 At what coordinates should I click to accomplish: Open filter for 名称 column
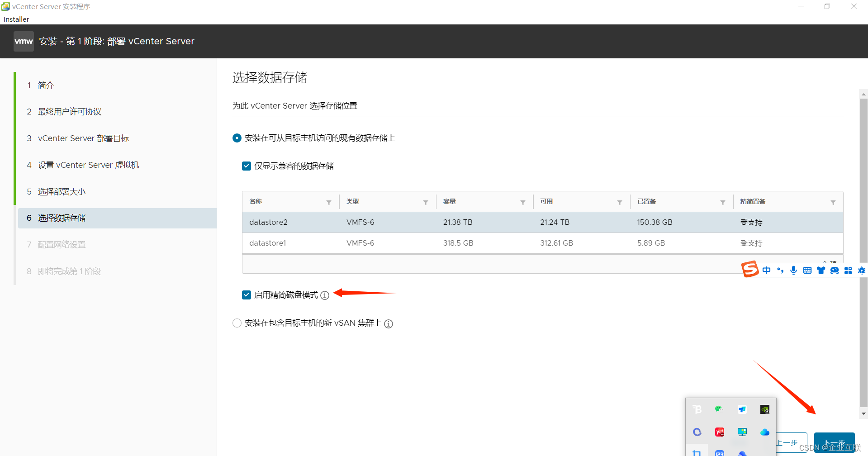click(329, 202)
